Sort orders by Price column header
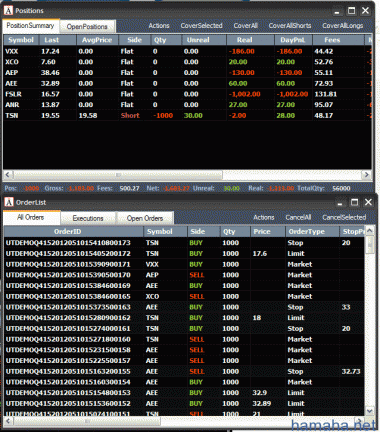 [x=268, y=232]
